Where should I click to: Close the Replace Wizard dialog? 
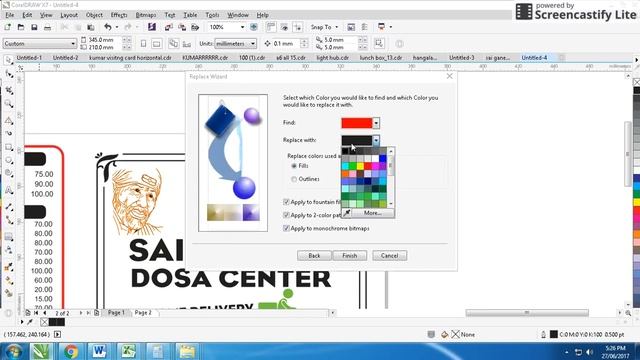tap(449, 76)
